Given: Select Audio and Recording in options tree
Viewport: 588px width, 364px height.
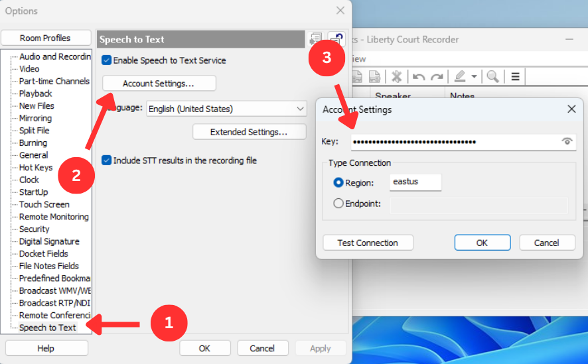Looking at the screenshot, I should 54,56.
